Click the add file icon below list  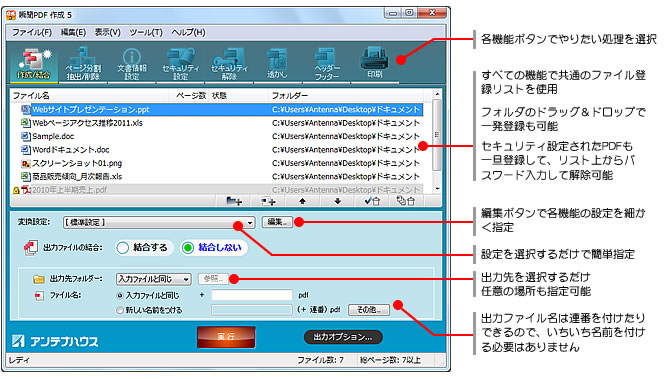[x=268, y=201]
